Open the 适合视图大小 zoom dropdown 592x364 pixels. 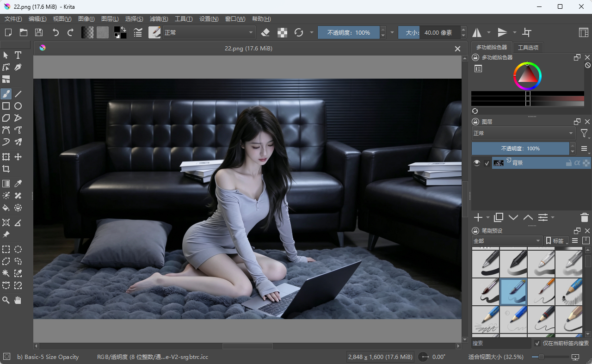[x=496, y=357]
